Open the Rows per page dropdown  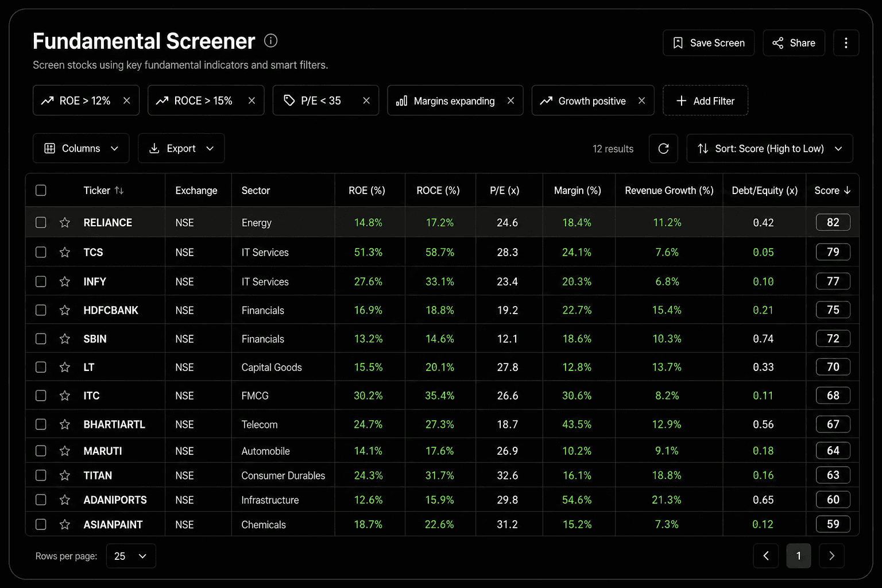click(x=131, y=556)
